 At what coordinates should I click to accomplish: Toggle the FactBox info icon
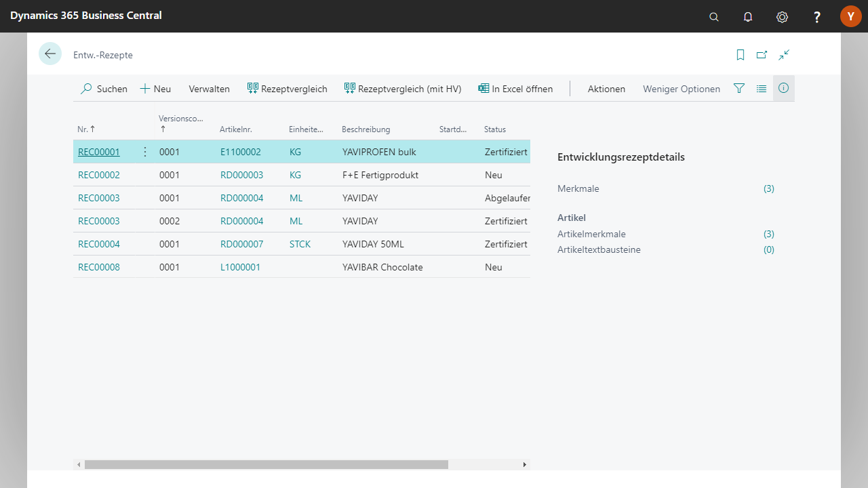[x=784, y=88]
